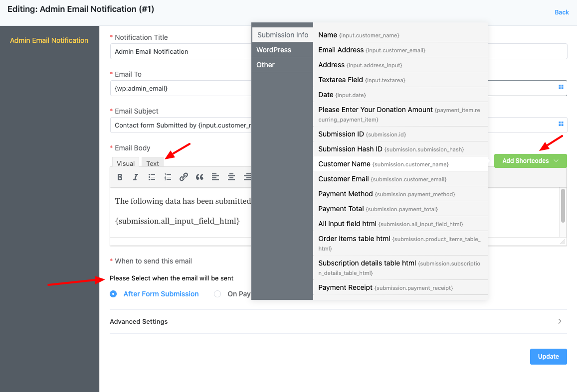Toggle bold formatting in the editor
Screen dimensions: 577x392
tap(120, 177)
